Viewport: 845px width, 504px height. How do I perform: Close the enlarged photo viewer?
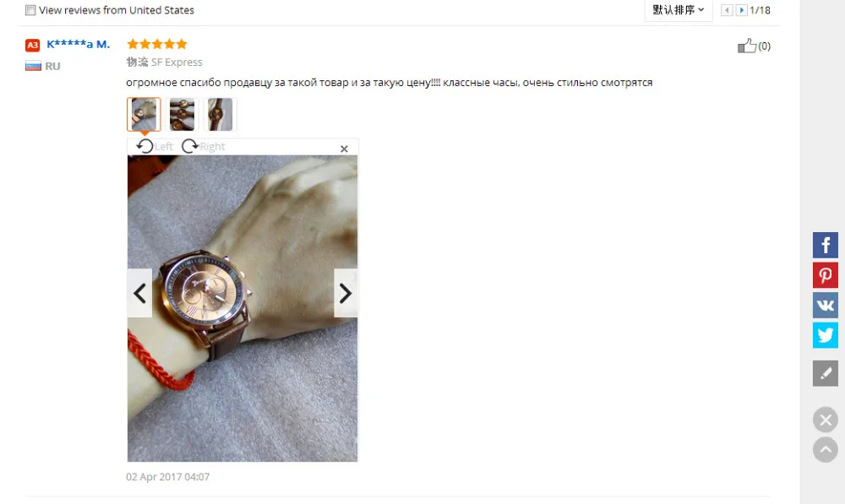point(344,149)
